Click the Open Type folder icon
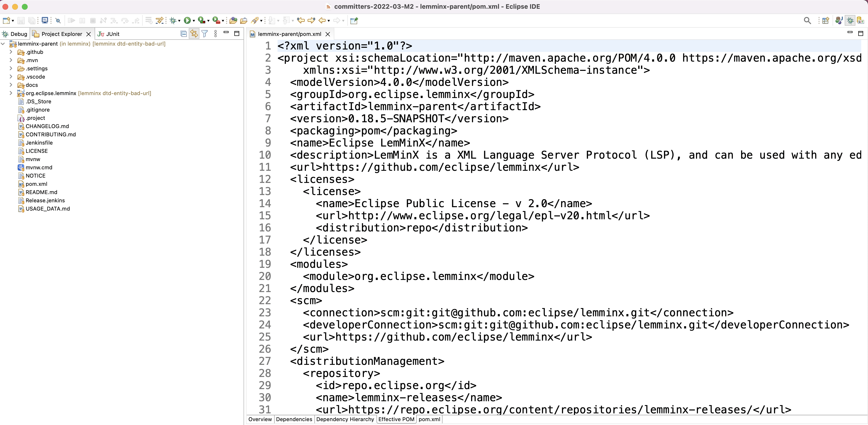 click(233, 21)
